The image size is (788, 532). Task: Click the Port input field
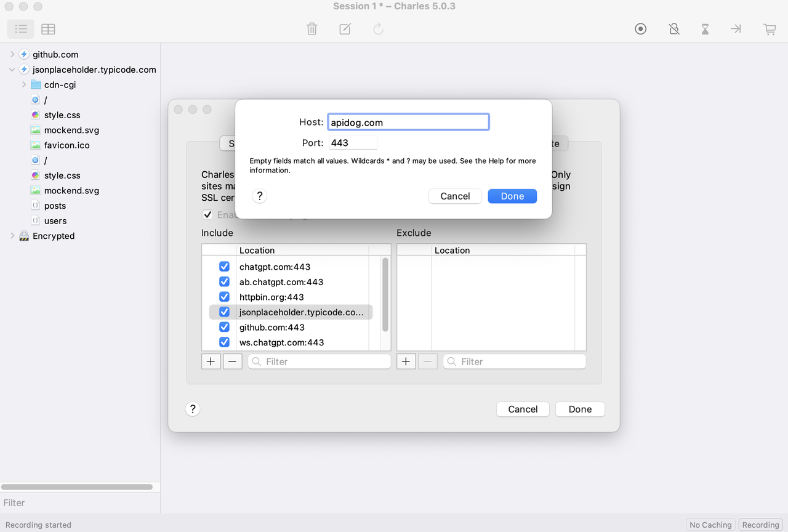pos(352,142)
